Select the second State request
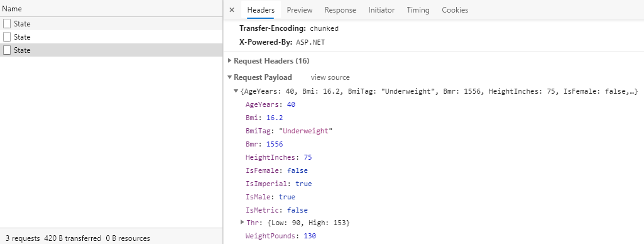Screen dimensions: 644x244 click(x=111, y=37)
